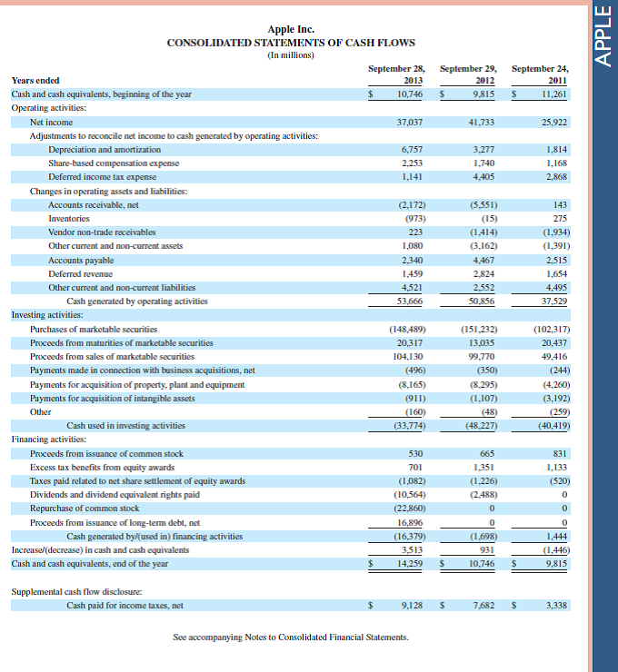Click the 'Financing activities:' heading
This screenshot has height=672, width=618.
49,440
